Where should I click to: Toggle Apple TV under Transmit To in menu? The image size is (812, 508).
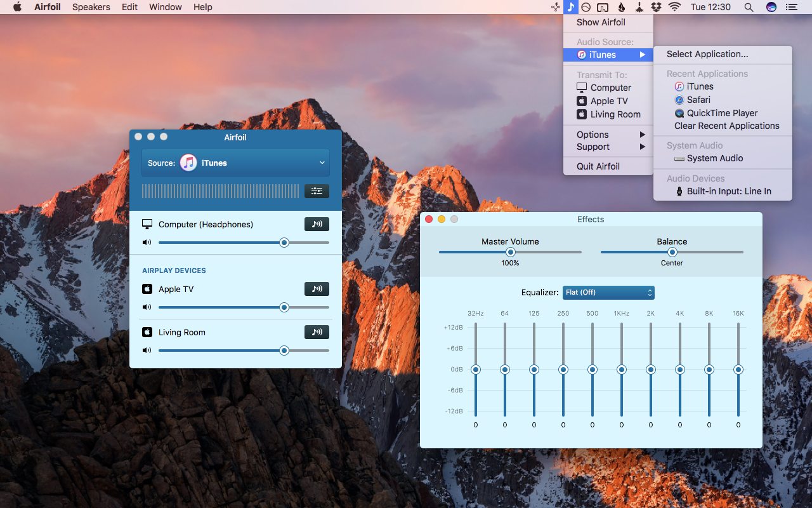point(608,101)
